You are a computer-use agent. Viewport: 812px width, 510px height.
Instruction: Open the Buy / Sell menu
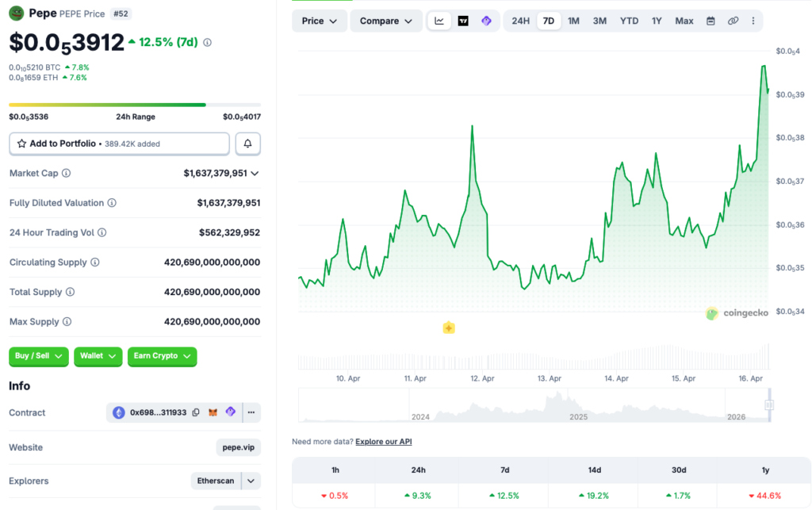39,356
